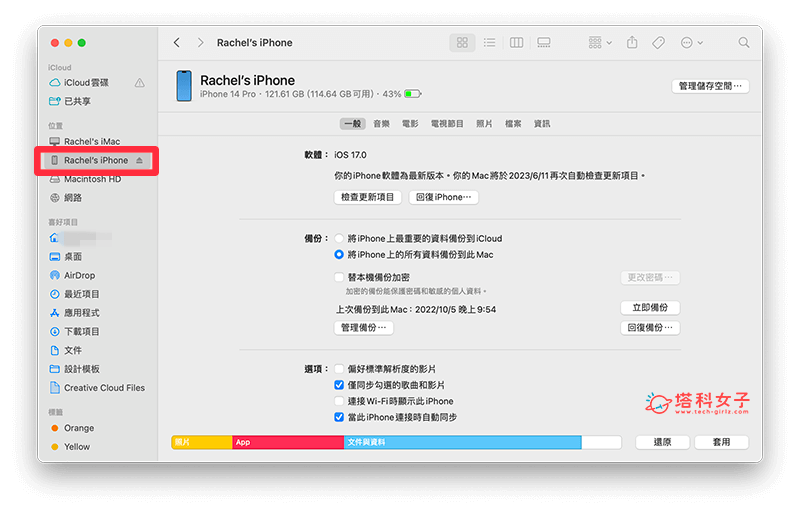
Task: Switch to the 照片 tab
Action: coord(484,124)
